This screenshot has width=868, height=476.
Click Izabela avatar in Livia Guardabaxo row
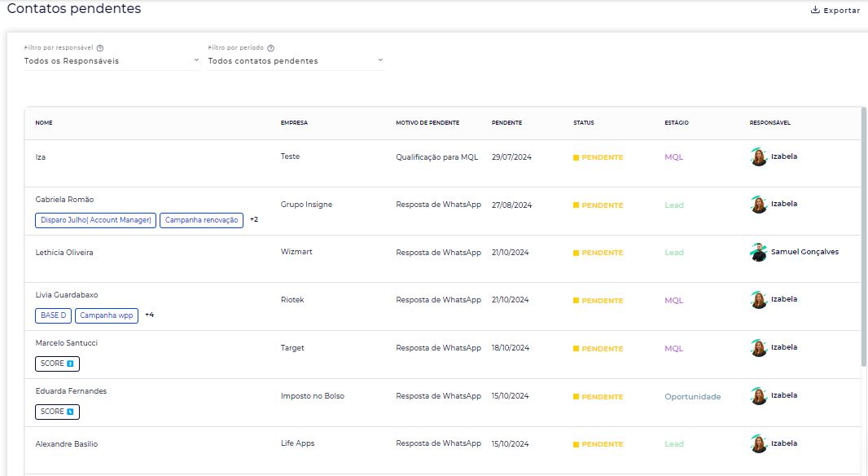coord(758,300)
